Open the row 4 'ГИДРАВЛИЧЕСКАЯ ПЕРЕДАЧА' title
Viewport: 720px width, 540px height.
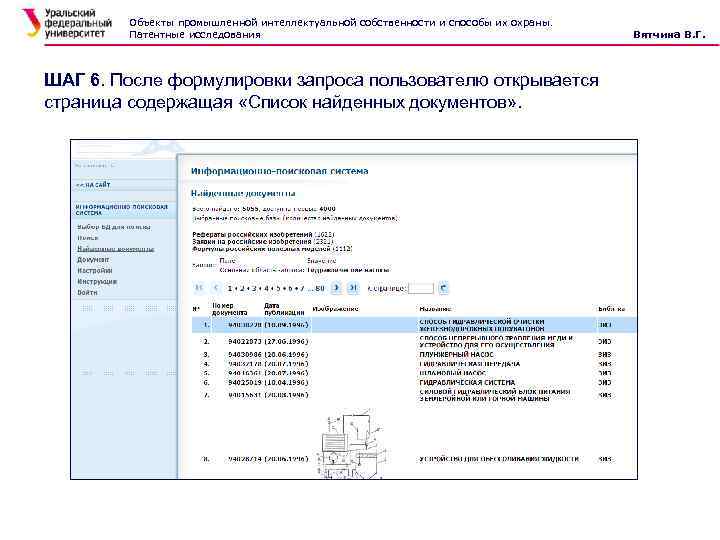tap(469, 364)
